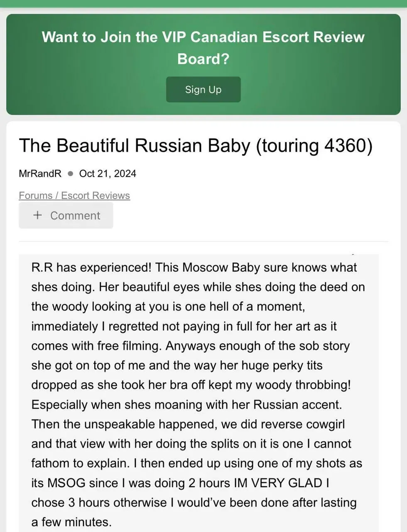Image resolution: width=407 pixels, height=532 pixels.
Task: Click the Oct 21, 2024 timestamp
Action: click(x=107, y=174)
